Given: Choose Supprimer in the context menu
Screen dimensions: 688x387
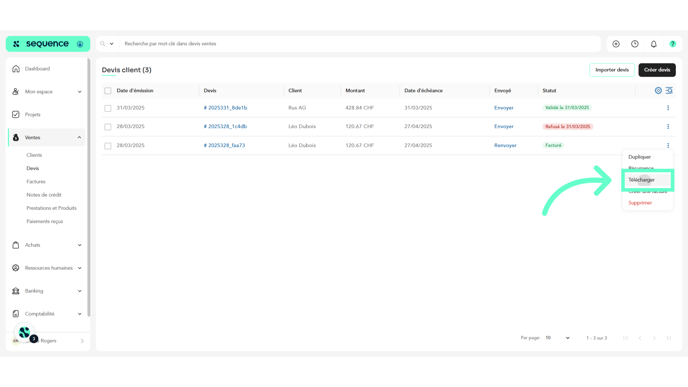Looking at the screenshot, I should 640,203.
